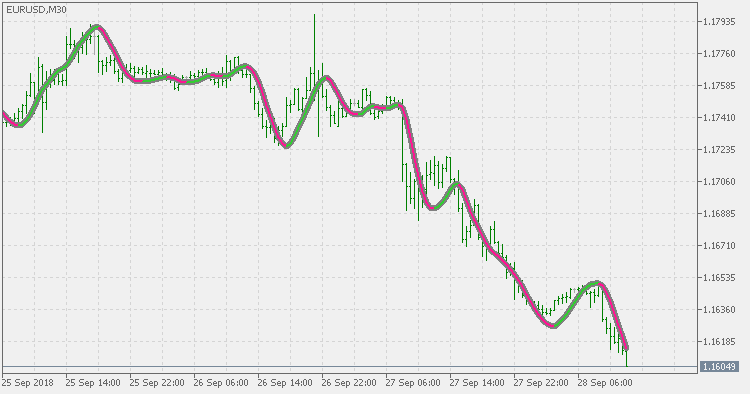The image size is (750, 394).
Task: Click the 25 Sep 14:00 time label
Action: [x=93, y=383]
